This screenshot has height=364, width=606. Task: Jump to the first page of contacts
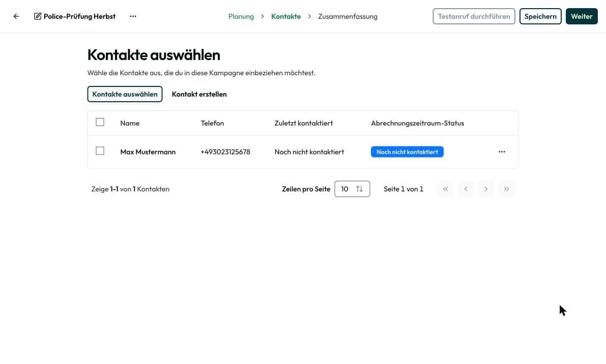point(446,189)
